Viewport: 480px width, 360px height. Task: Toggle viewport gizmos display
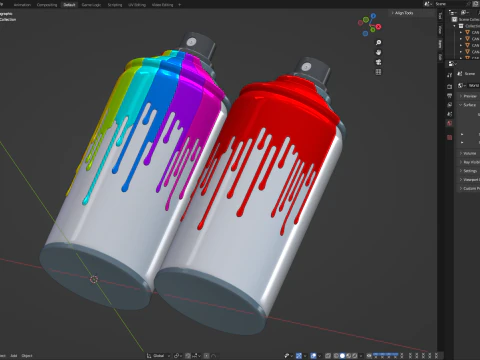[299, 355]
